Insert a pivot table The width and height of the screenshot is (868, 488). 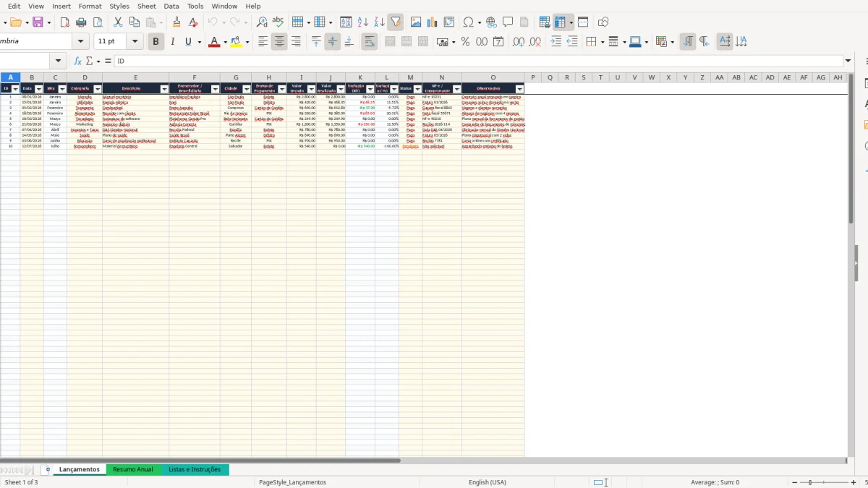[x=449, y=22]
